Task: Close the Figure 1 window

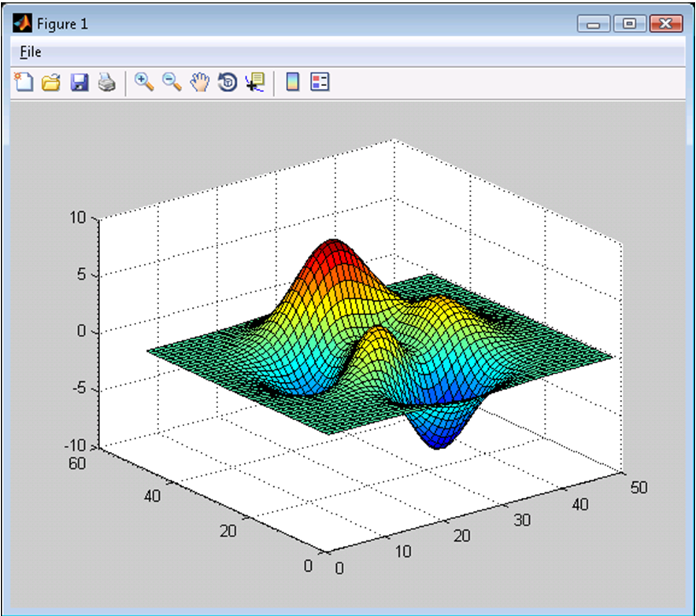Action: point(666,24)
